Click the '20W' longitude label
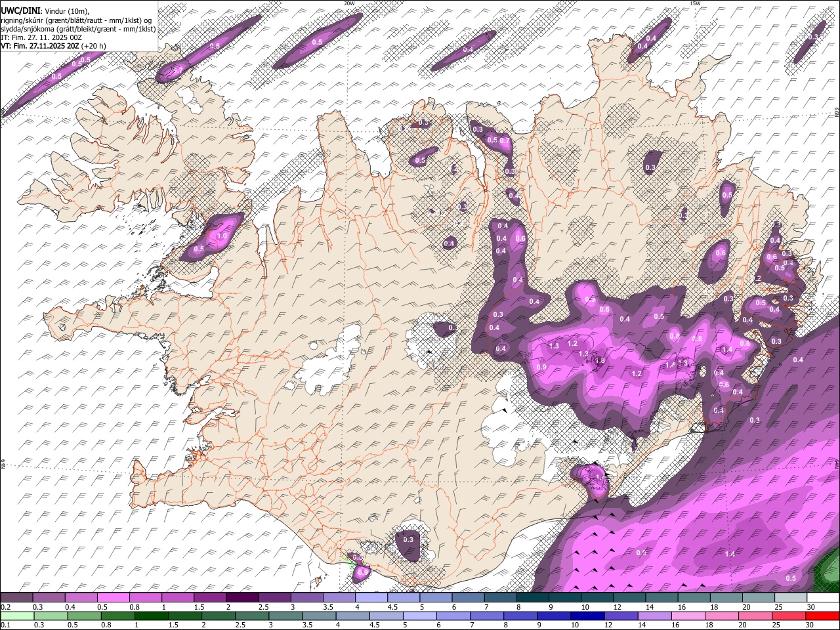This screenshot has height=630, width=840. point(350,3)
